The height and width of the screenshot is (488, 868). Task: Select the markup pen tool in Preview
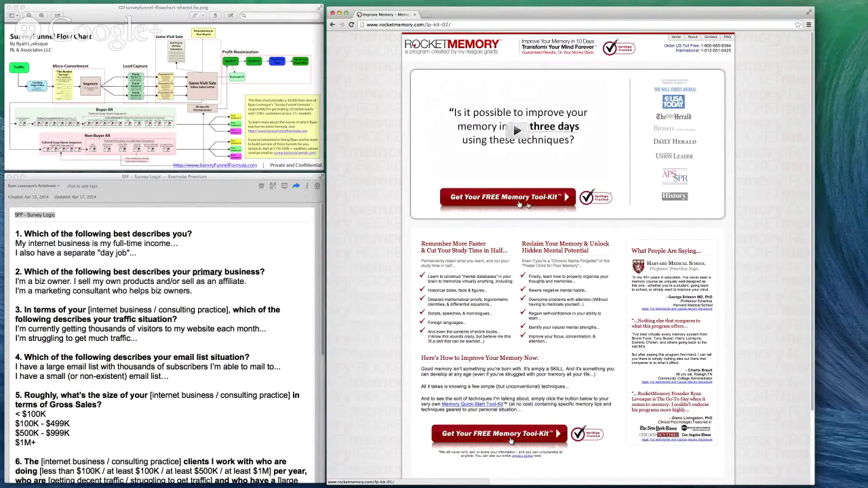pos(195,15)
